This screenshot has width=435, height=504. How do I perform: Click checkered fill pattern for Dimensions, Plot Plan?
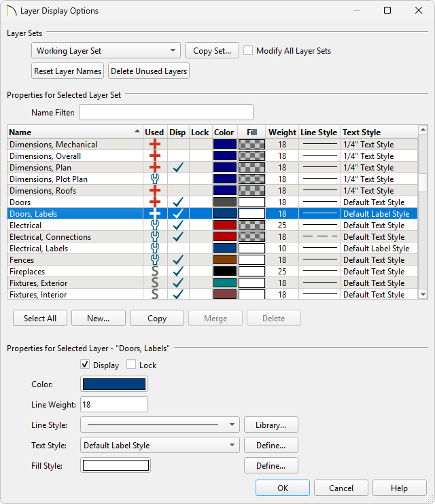coord(252,179)
